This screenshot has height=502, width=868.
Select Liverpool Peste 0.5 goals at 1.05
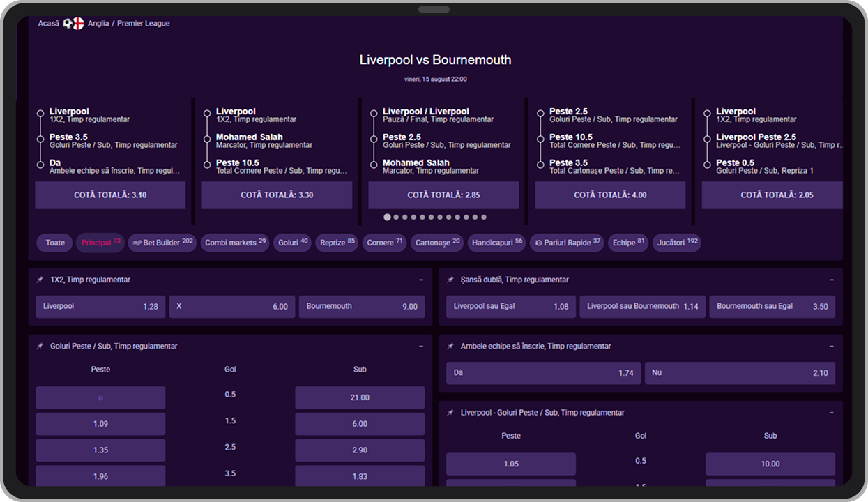pyautogui.click(x=511, y=464)
